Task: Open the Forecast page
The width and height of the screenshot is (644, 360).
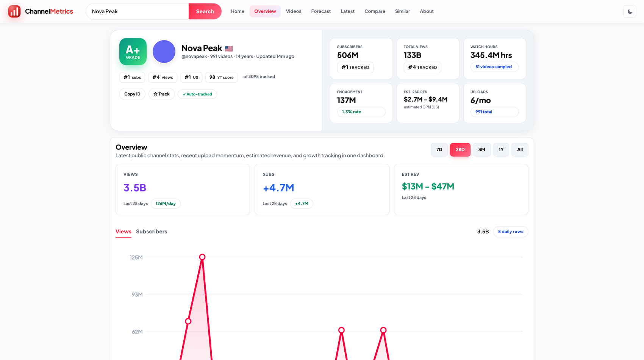Action: [321, 11]
